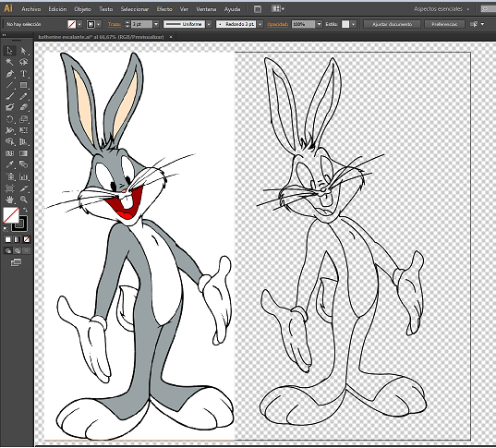This screenshot has width=496, height=448.
Task: Select the Pen tool
Action: pyautogui.click(x=9, y=74)
